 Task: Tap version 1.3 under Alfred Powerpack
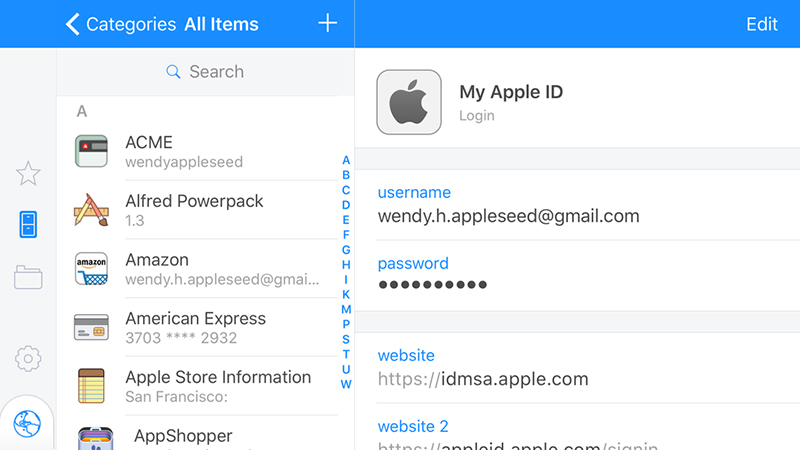click(x=135, y=221)
